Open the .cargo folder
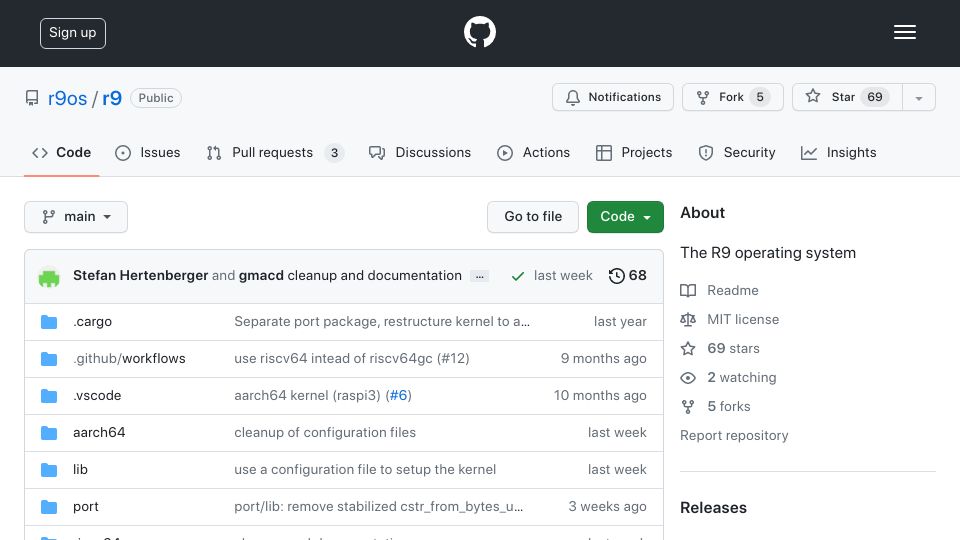960x540 pixels. [x=92, y=321]
